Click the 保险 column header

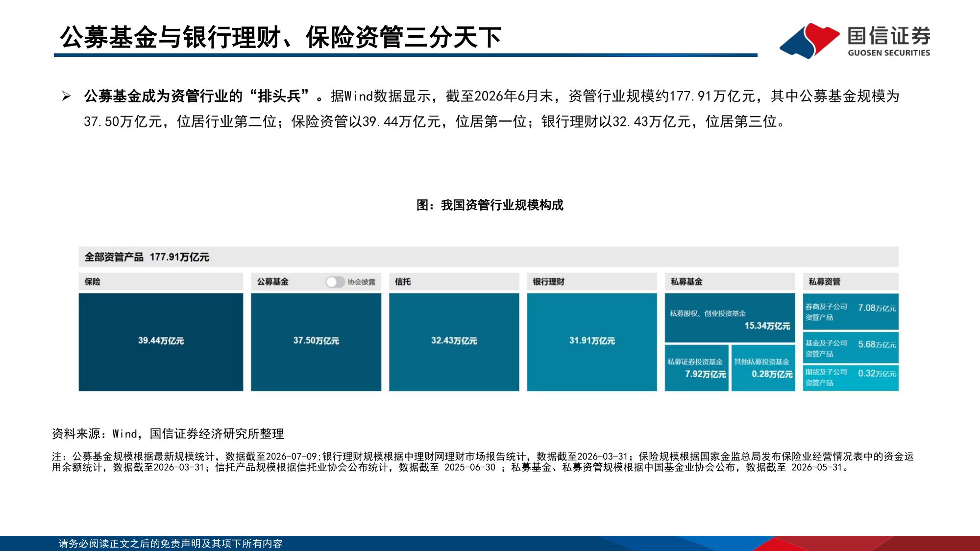(161, 282)
